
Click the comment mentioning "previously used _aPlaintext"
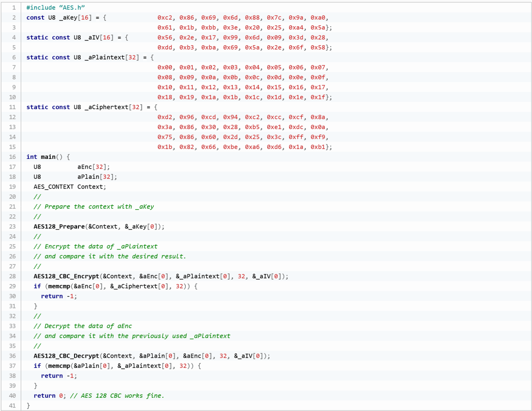(132, 336)
